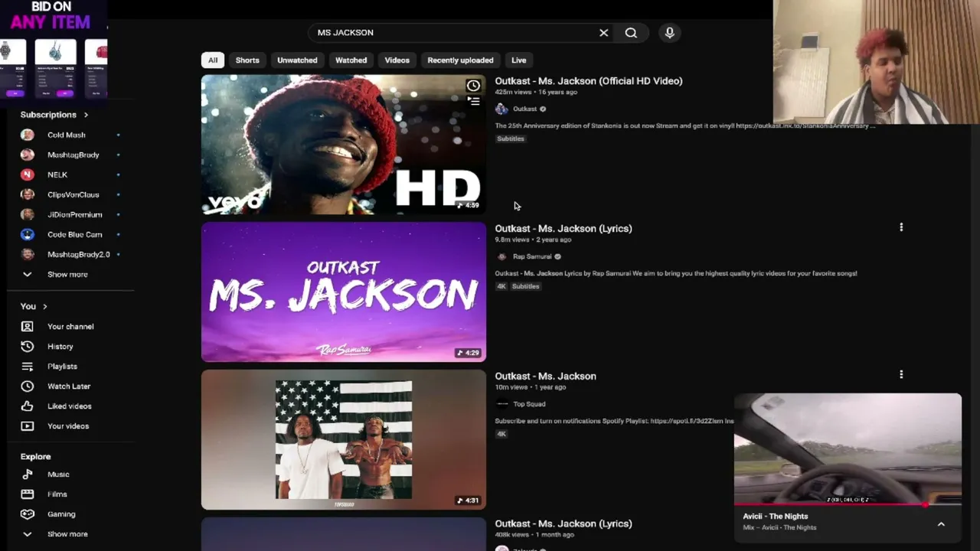980x551 pixels.
Task: Open the three-dot menu for the Rap Samurai lyrics video
Action: (x=901, y=227)
